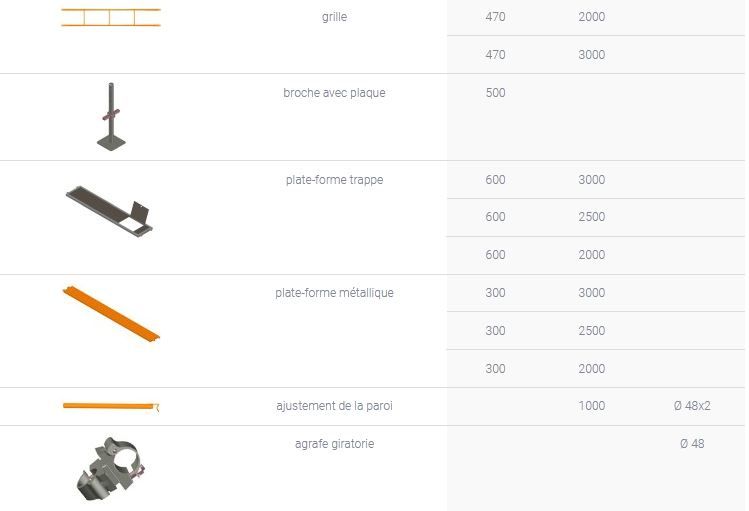Select the 'ajustement de la paroi' text

[x=334, y=406]
